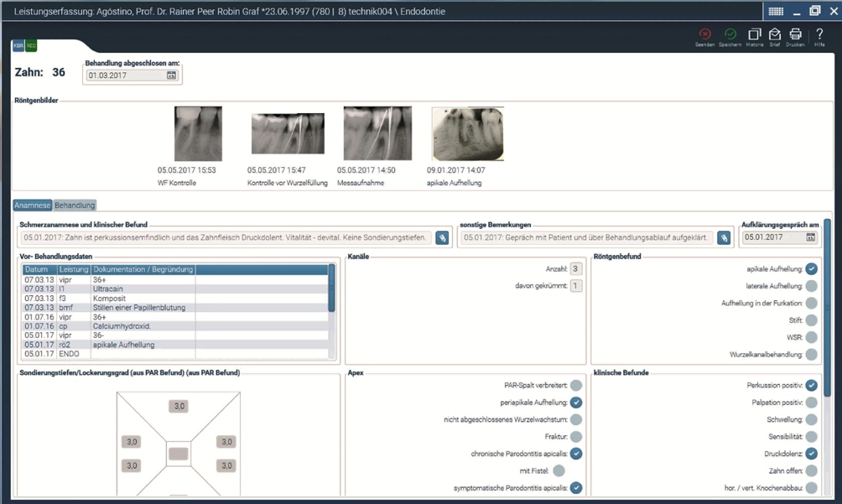
Task: Click the Datum column header
Action: (x=39, y=269)
